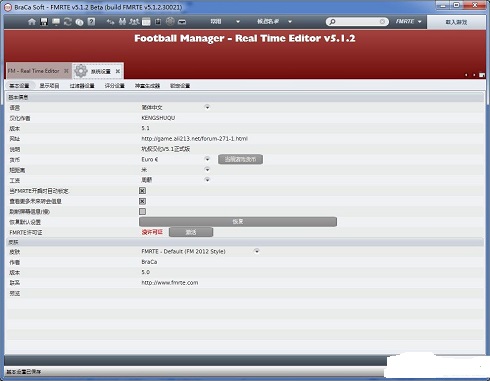Click the group-of-people toolbar icon

pyautogui.click(x=134, y=22)
